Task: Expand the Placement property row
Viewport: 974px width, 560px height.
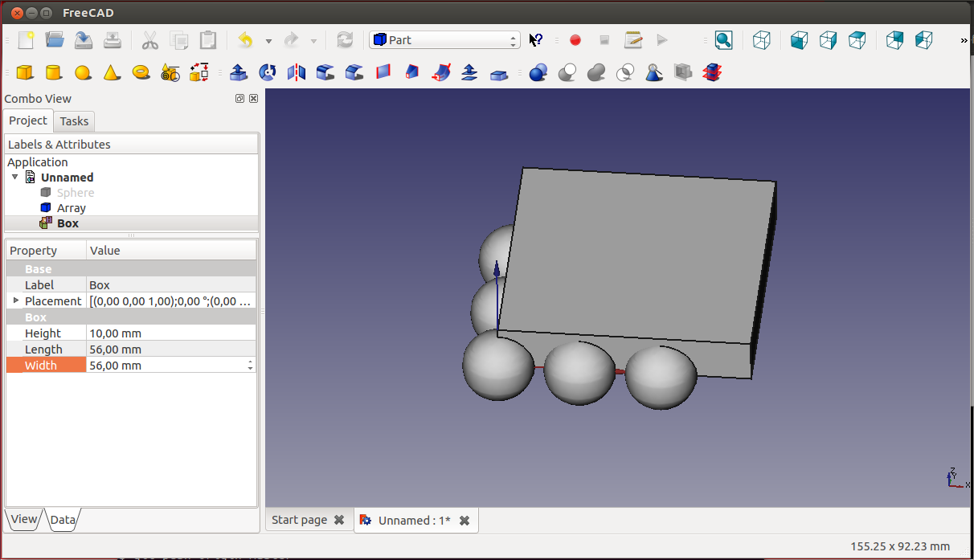Action: [x=16, y=300]
